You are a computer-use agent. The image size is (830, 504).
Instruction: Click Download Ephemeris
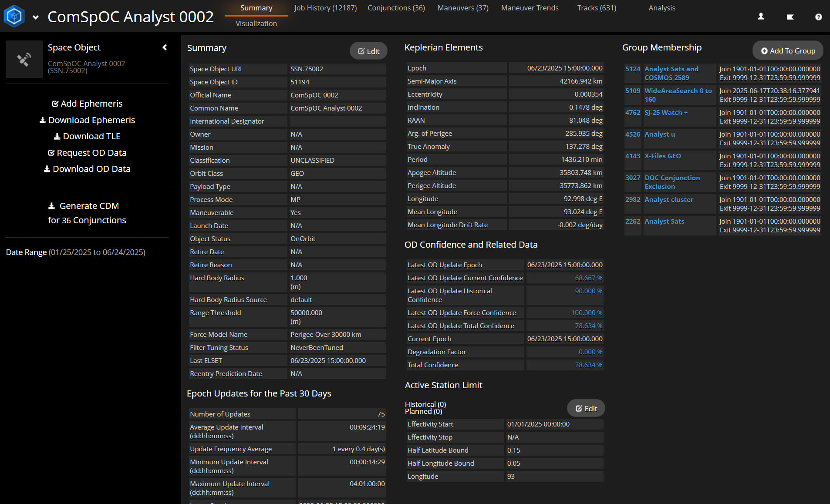point(87,120)
